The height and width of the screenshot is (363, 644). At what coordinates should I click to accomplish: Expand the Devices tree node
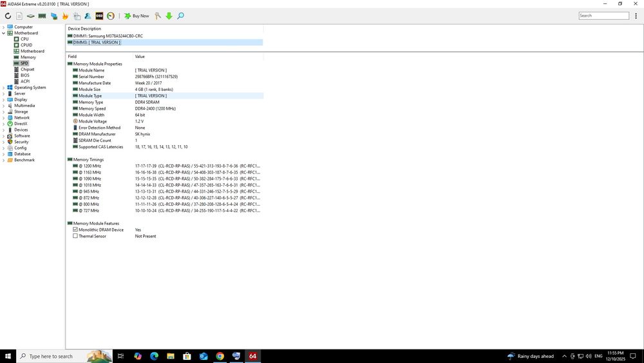pyautogui.click(x=3, y=130)
